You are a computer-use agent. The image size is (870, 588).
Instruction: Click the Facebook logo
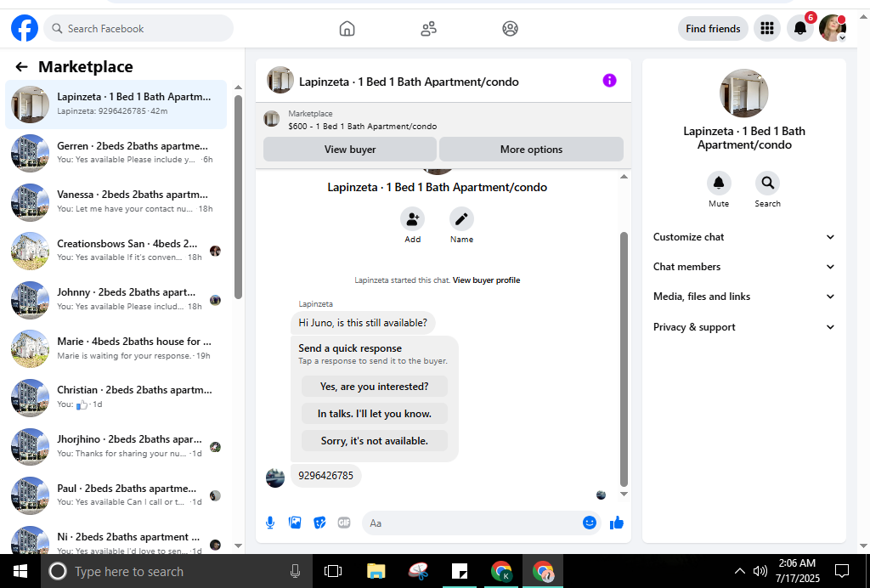(x=25, y=28)
